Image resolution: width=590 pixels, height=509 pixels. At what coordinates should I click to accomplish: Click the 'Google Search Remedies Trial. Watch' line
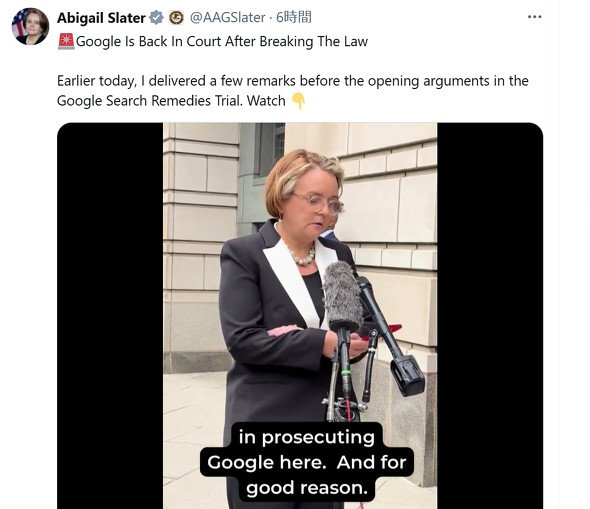tap(171, 101)
